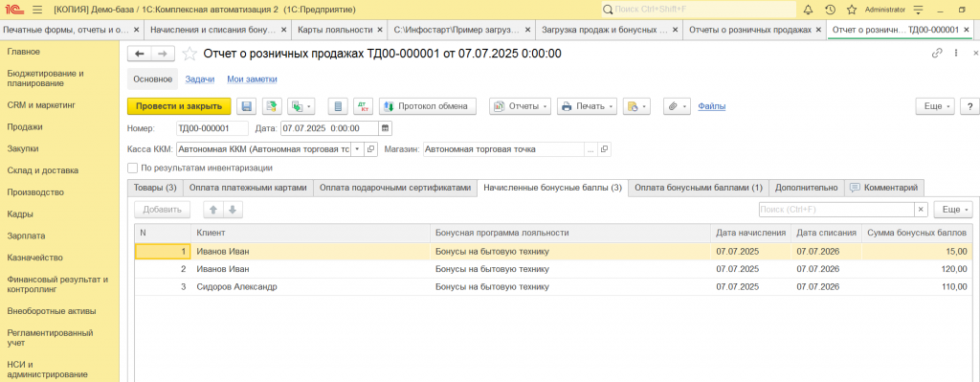Select the Основное section

[152, 79]
